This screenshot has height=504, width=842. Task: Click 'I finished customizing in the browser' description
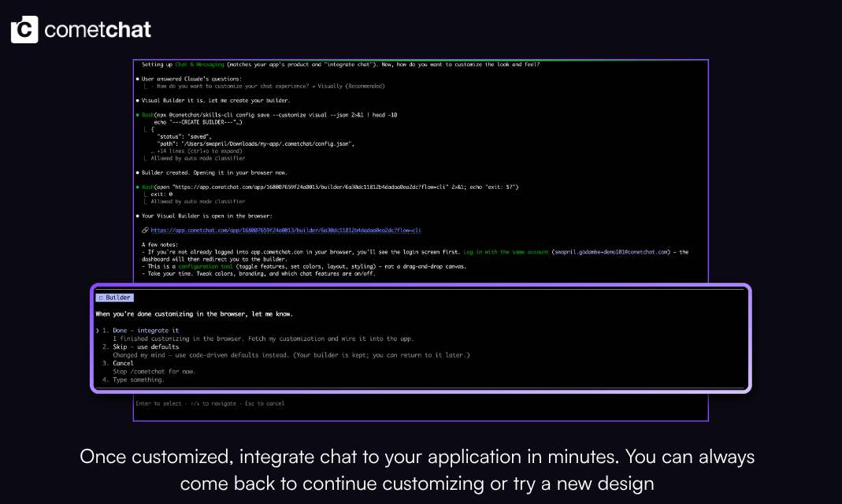tap(263, 339)
